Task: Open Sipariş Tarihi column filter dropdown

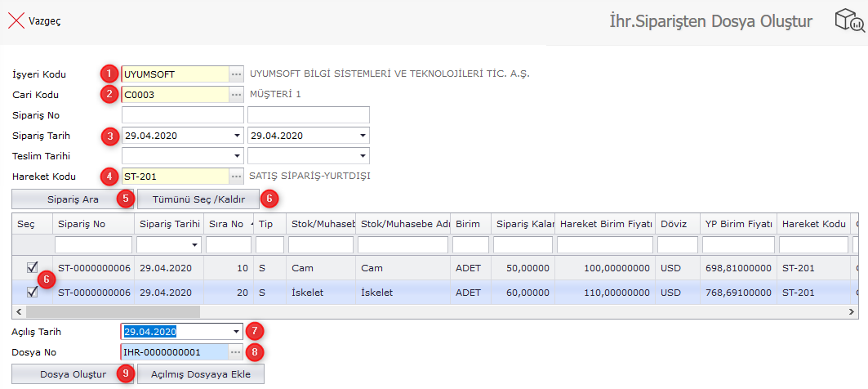Action: (x=194, y=245)
